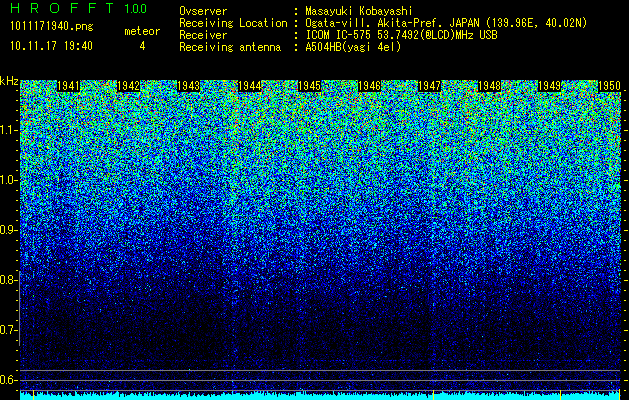Click the meteor count value 4
The width and height of the screenshot is (629, 400).
pos(142,46)
